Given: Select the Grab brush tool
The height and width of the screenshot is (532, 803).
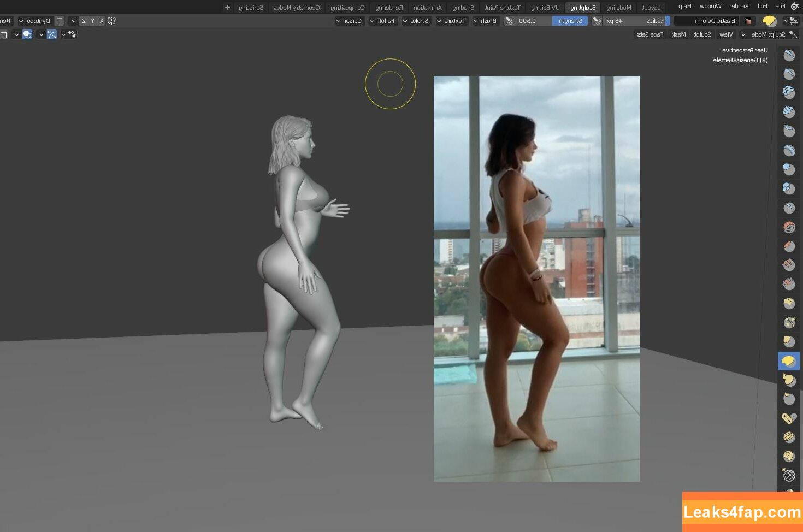Looking at the screenshot, I should (x=789, y=342).
